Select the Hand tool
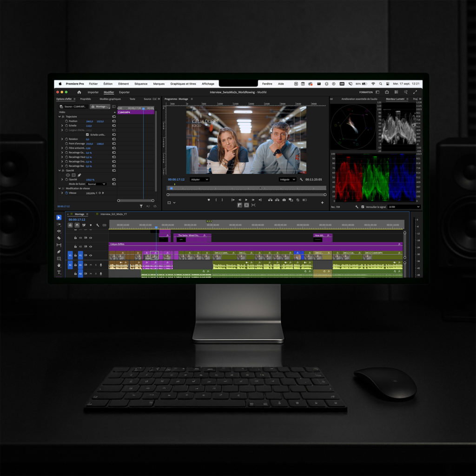Image resolution: width=476 pixels, height=476 pixels. (59, 265)
